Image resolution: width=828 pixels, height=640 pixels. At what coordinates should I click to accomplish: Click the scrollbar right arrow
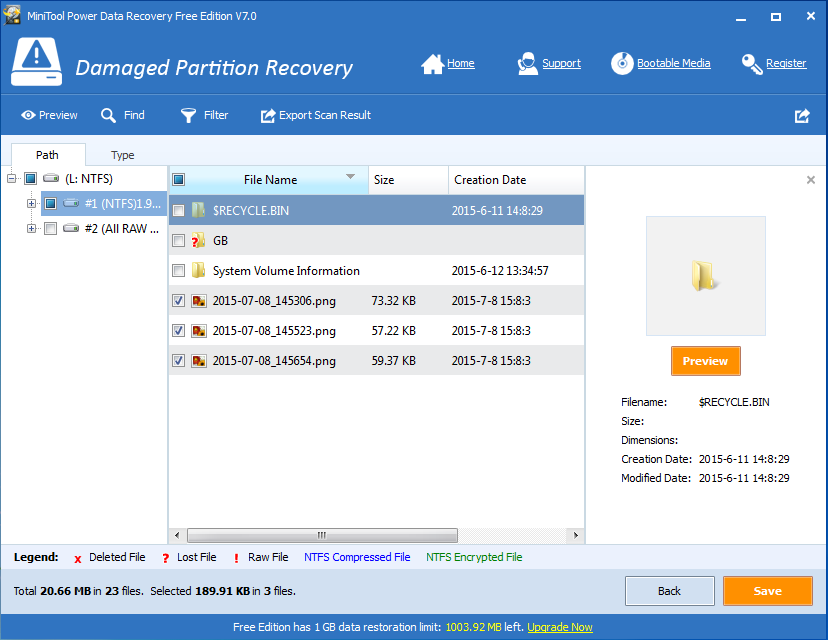(576, 535)
